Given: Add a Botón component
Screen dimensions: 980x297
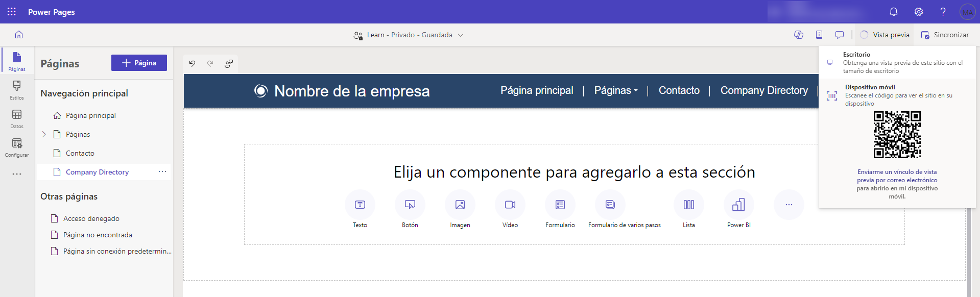Looking at the screenshot, I should (410, 205).
